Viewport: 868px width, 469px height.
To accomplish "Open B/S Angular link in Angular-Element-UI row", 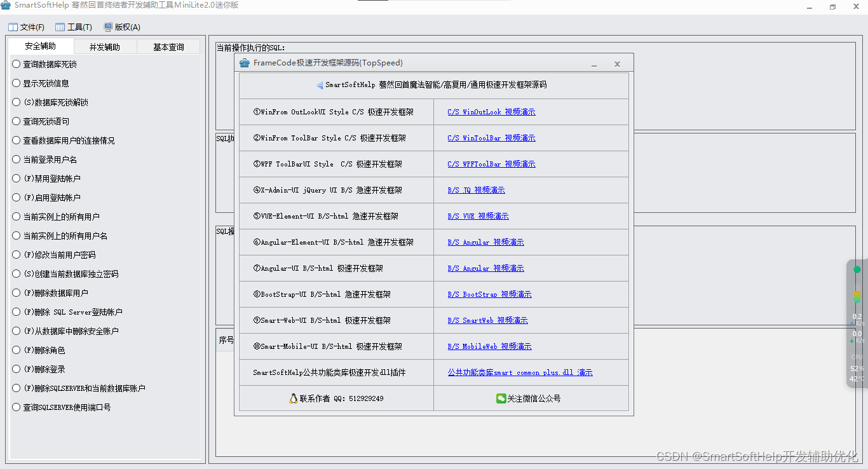I will [x=485, y=242].
